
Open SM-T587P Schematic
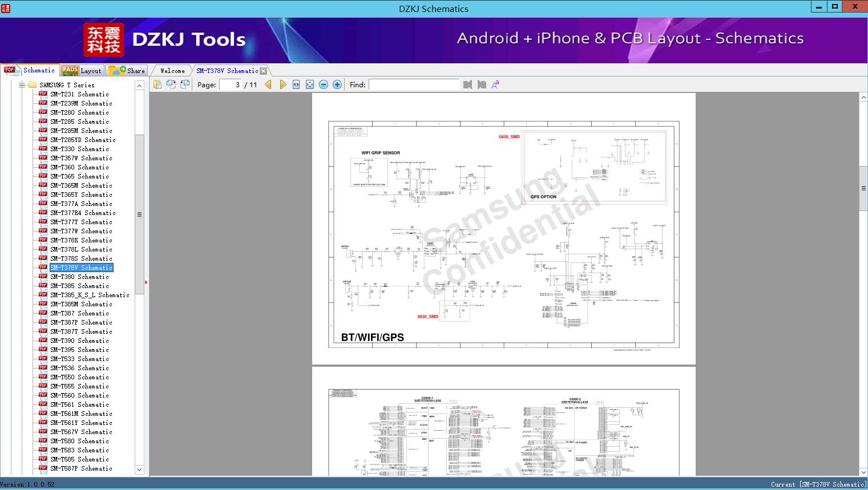(81, 468)
